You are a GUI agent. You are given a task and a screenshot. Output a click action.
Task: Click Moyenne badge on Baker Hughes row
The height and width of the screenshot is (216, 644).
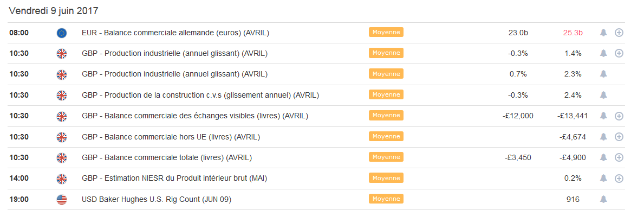coord(386,199)
